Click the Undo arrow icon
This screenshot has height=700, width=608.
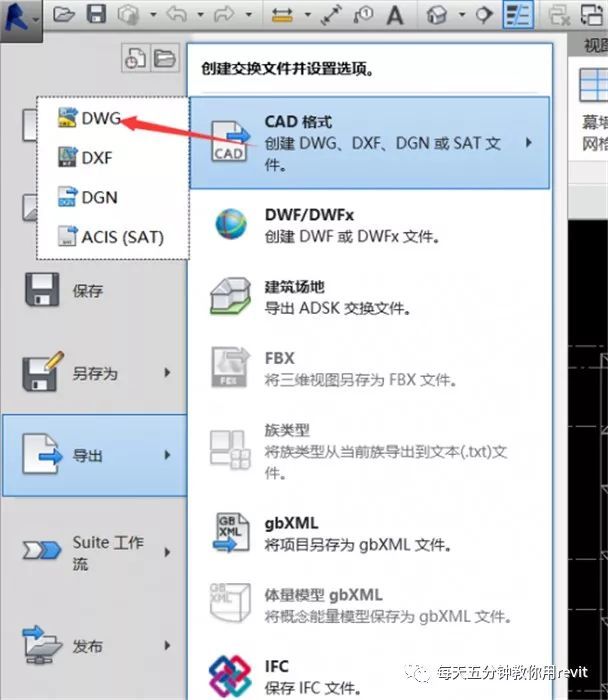click(x=176, y=15)
